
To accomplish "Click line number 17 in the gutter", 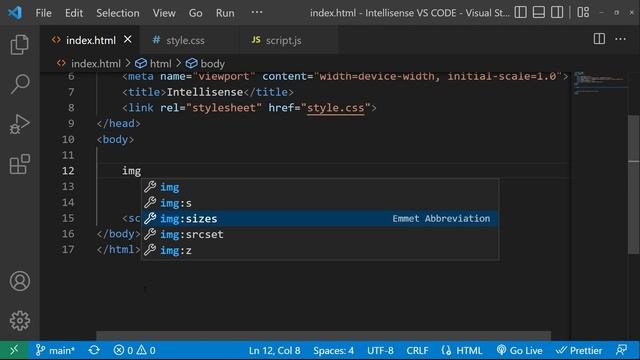I will 69,249.
